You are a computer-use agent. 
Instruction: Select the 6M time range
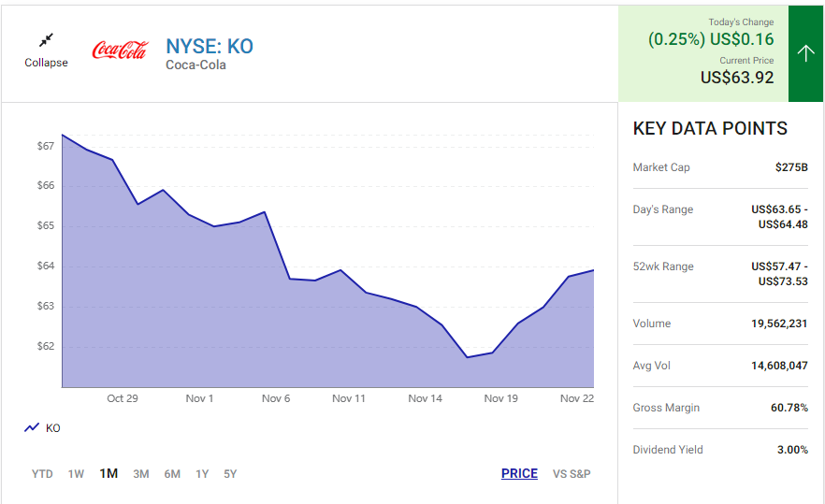click(x=172, y=474)
